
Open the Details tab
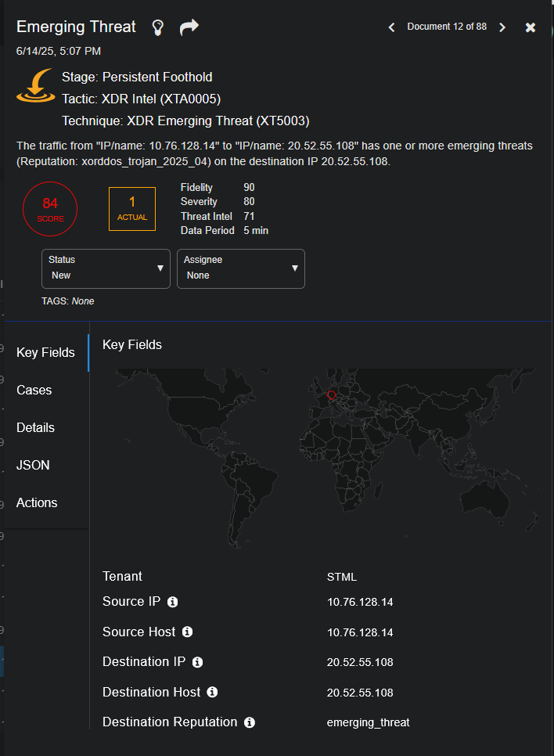pos(36,427)
